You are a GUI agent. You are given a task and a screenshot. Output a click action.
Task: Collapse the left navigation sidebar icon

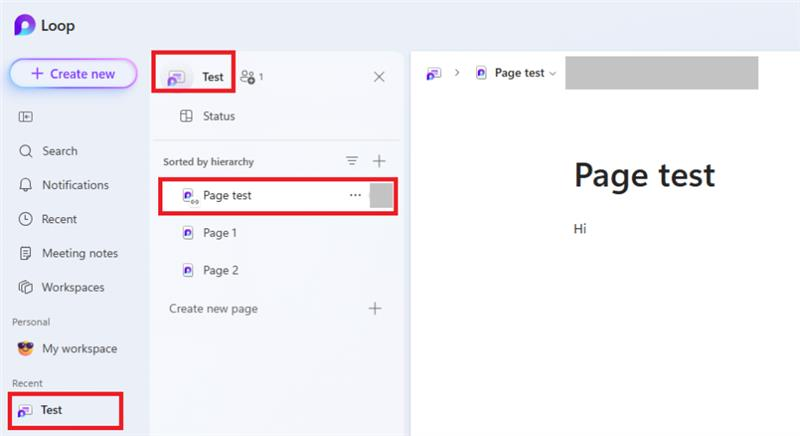click(26, 117)
